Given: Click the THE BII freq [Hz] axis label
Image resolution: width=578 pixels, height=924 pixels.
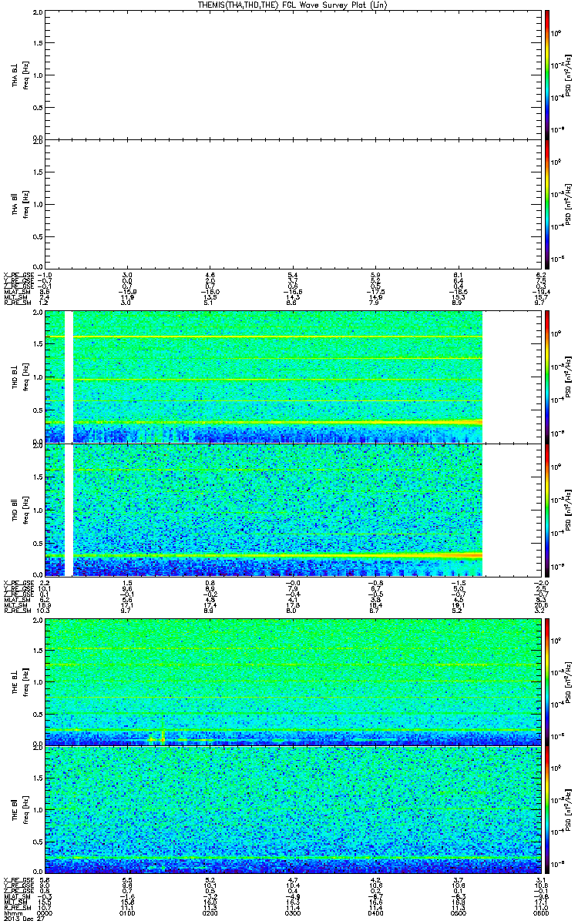Looking at the screenshot, I should (x=25, y=808).
